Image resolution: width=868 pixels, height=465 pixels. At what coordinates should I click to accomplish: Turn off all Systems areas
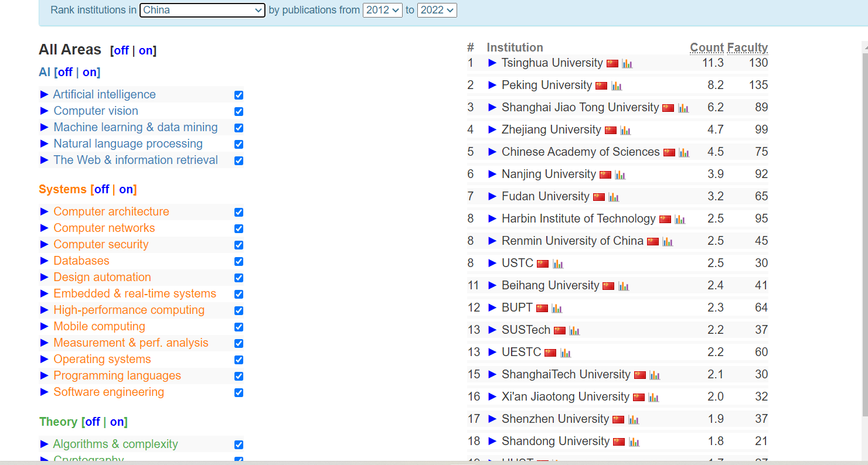click(x=102, y=189)
